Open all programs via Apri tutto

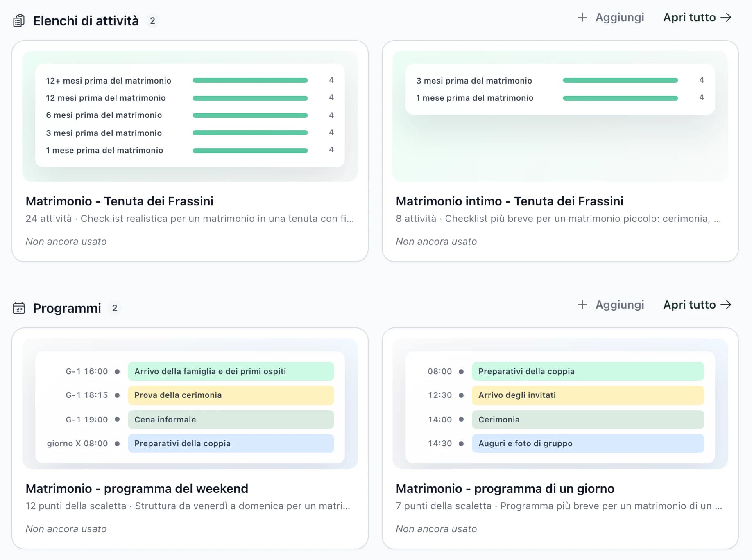point(697,305)
